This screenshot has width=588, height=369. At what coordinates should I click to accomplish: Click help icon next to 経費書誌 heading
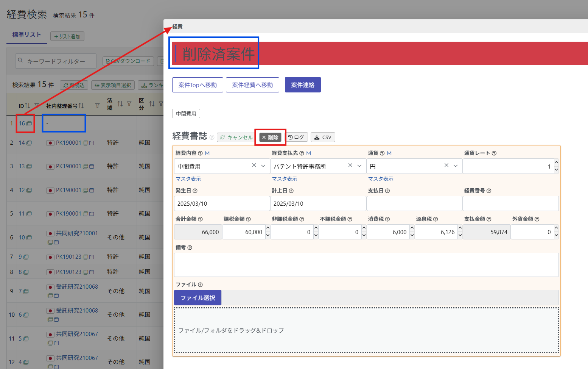(212, 138)
